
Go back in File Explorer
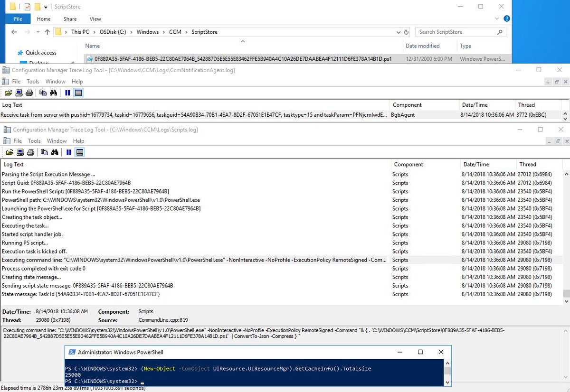click(14, 32)
